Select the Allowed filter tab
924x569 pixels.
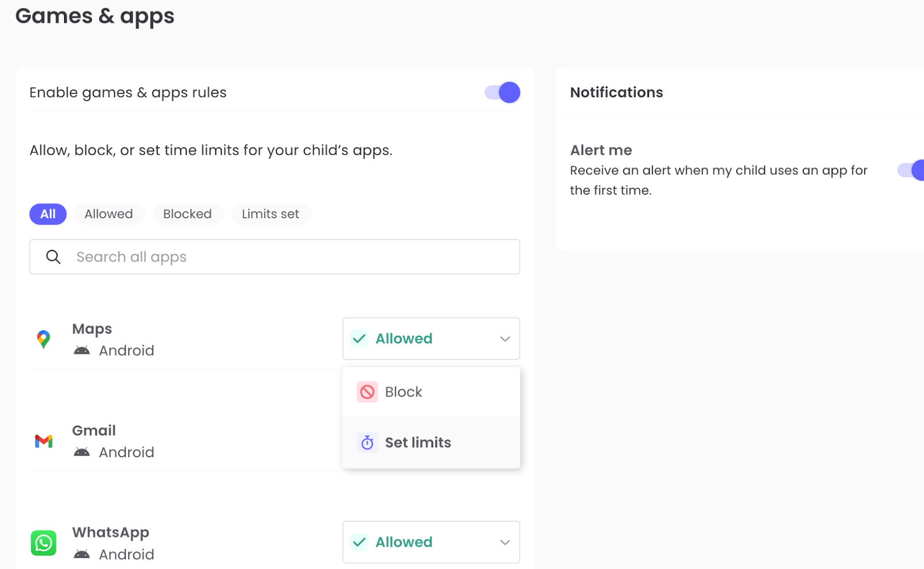coord(109,214)
